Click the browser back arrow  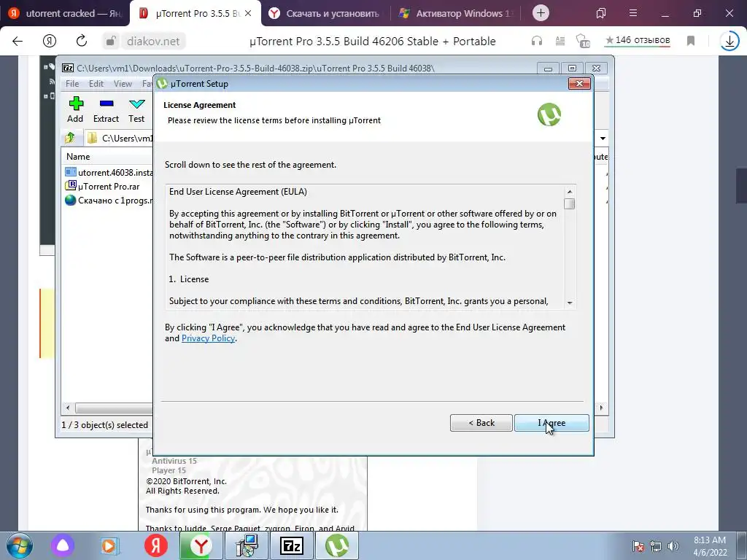(18, 41)
